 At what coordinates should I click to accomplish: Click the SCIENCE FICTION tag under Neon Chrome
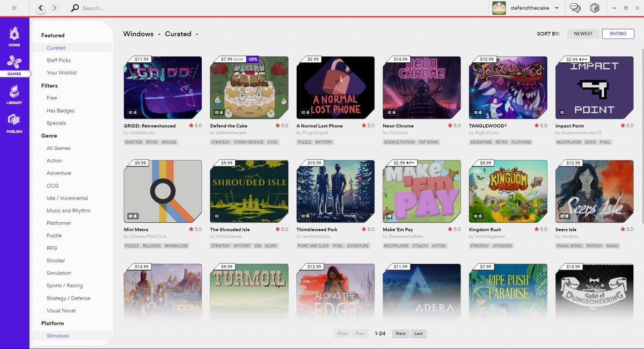399,142
